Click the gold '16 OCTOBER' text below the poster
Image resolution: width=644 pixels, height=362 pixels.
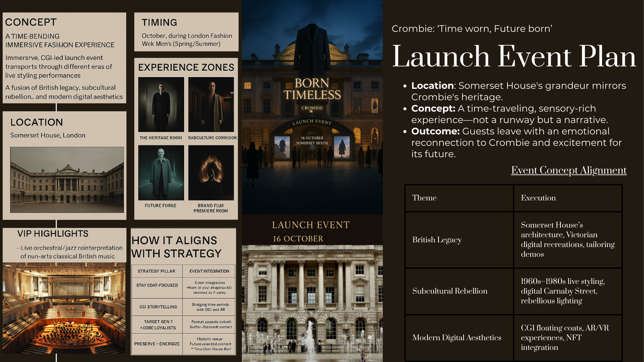point(298,239)
